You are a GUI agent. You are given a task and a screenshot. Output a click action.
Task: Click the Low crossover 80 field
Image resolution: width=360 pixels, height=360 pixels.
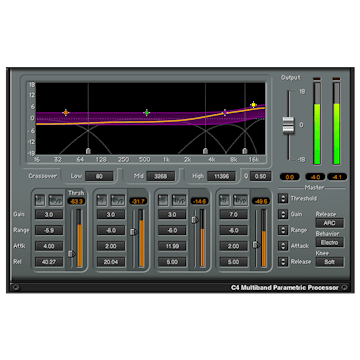99,176
